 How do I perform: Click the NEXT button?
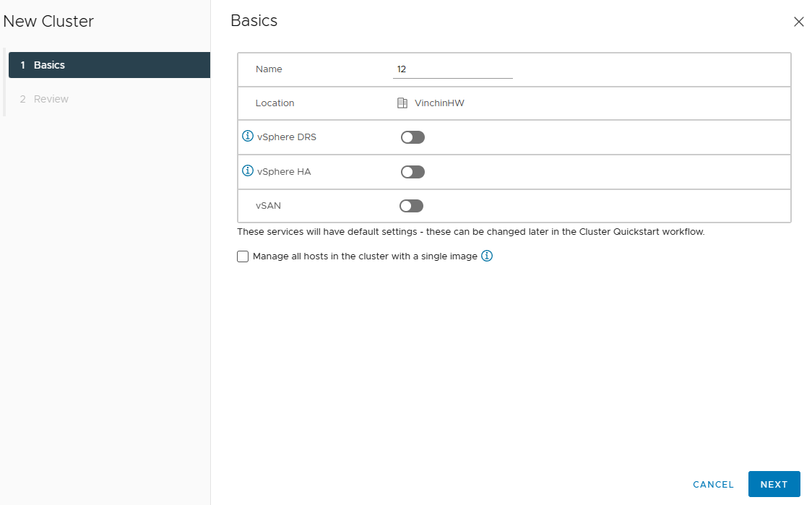point(774,484)
